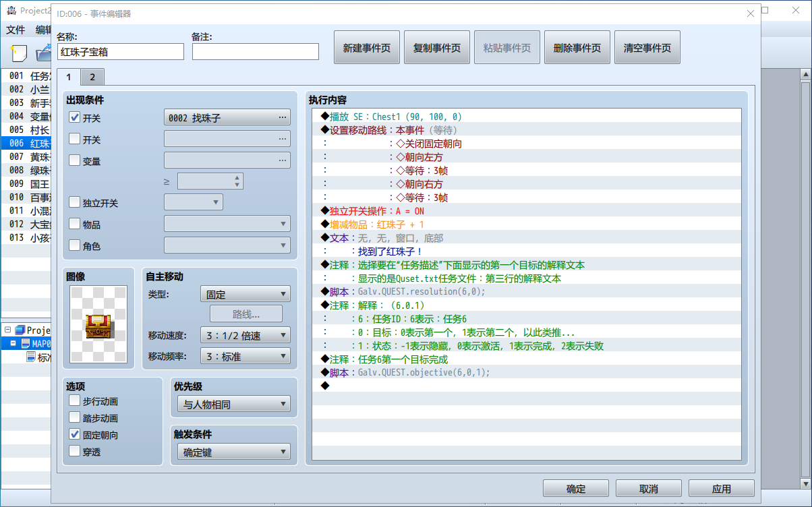
Task: Open the 角色 actor dropdown
Action: coord(227,245)
